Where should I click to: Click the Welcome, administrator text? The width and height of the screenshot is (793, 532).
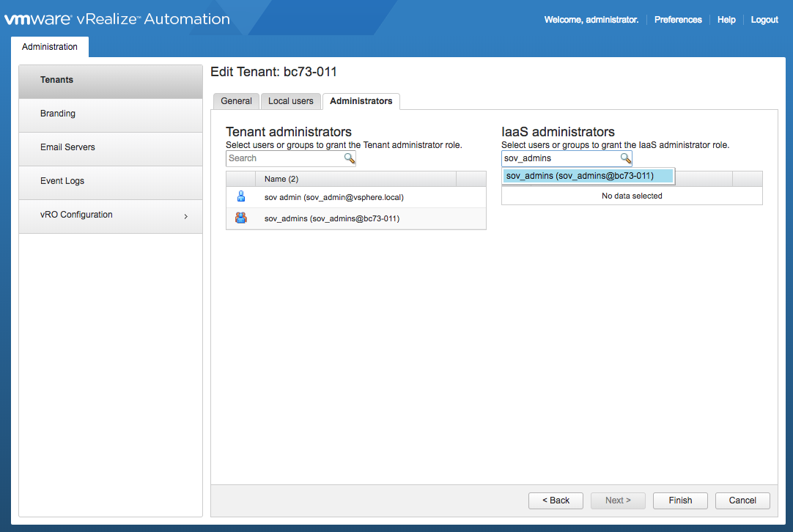[x=591, y=20]
